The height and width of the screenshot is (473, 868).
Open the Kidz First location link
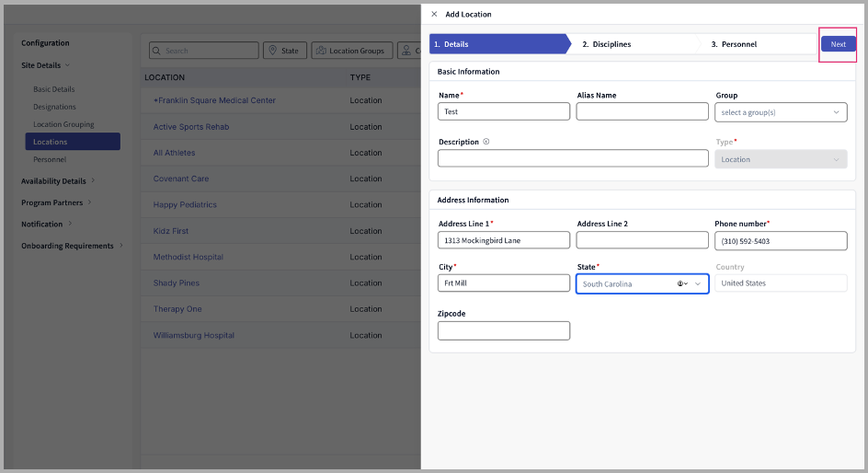tap(171, 231)
